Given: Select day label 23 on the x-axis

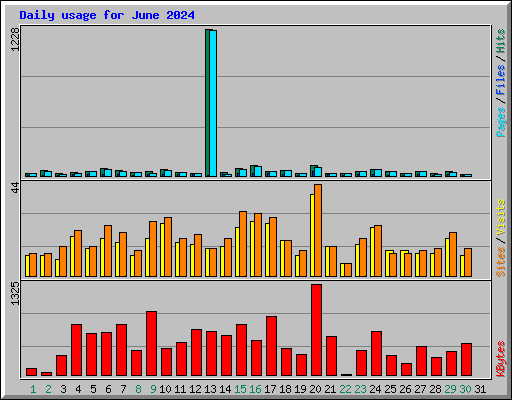Looking at the screenshot, I should tap(360, 389).
